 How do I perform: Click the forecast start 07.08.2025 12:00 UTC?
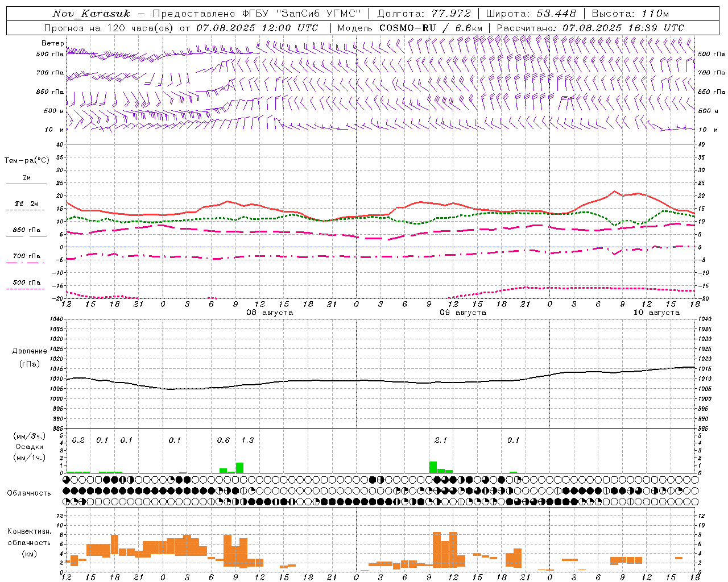[257, 28]
